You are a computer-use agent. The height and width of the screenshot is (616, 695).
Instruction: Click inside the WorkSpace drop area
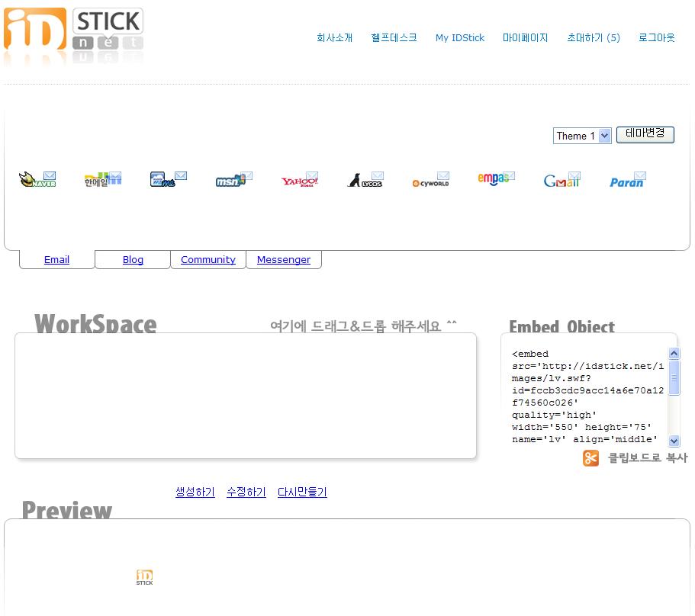tap(246, 396)
